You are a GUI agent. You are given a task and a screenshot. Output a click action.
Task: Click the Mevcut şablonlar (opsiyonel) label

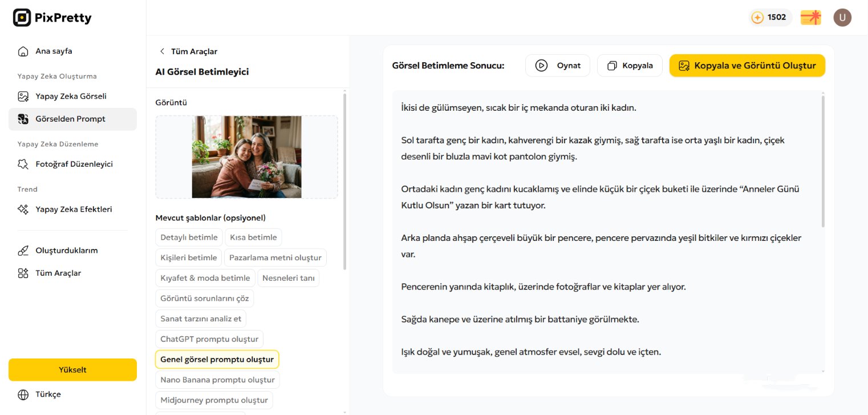tap(210, 218)
